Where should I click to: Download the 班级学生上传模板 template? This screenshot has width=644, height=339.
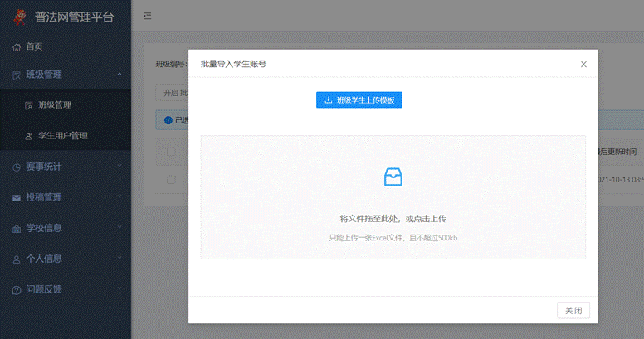pos(359,99)
